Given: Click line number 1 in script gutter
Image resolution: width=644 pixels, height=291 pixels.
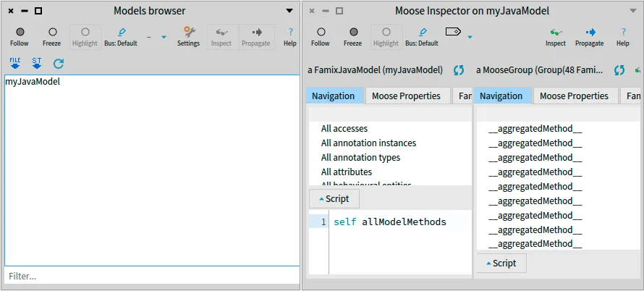Looking at the screenshot, I should click(323, 222).
